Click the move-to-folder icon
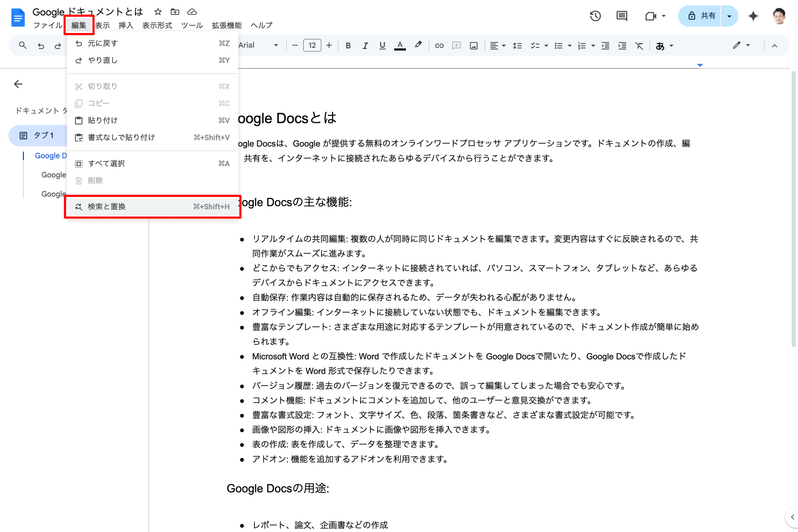 175,12
